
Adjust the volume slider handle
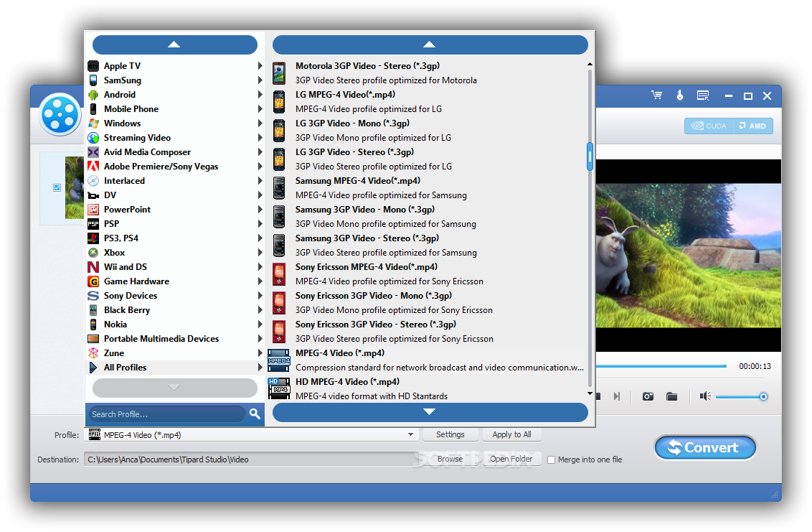click(763, 396)
